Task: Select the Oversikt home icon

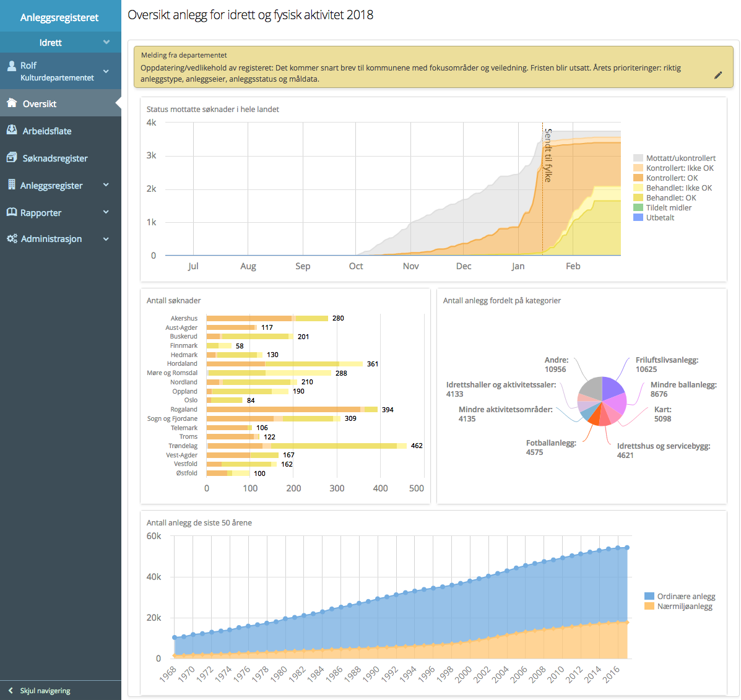Action: pos(12,103)
